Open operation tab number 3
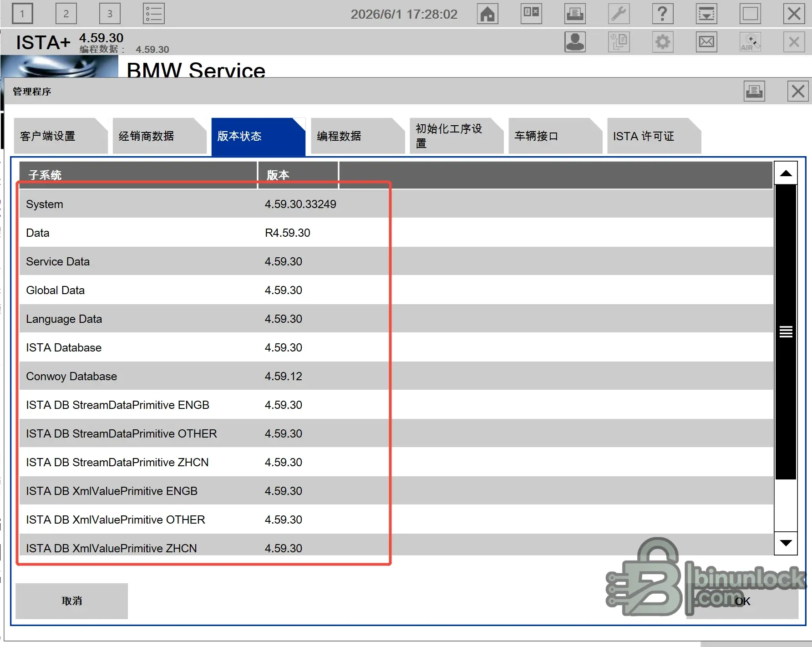812x647 pixels. [110, 14]
